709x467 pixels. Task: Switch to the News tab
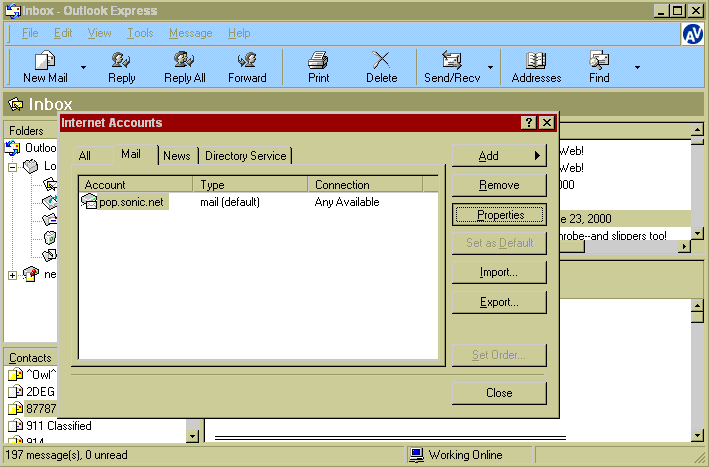pos(177,156)
